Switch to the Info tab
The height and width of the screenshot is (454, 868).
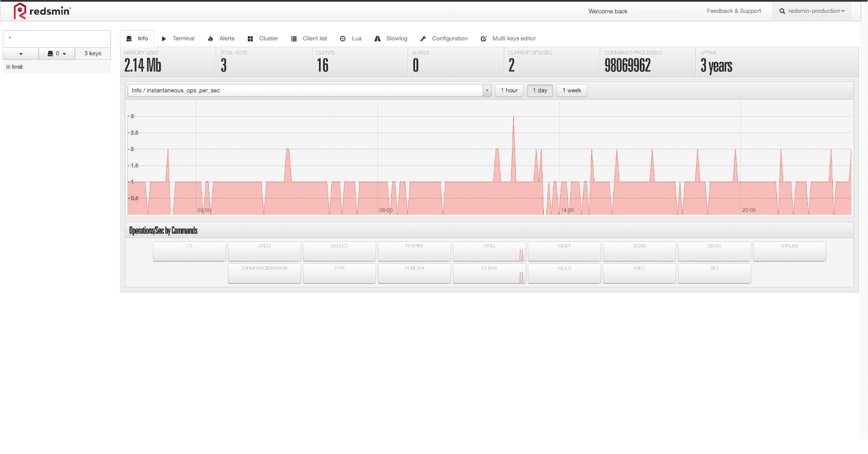click(137, 39)
